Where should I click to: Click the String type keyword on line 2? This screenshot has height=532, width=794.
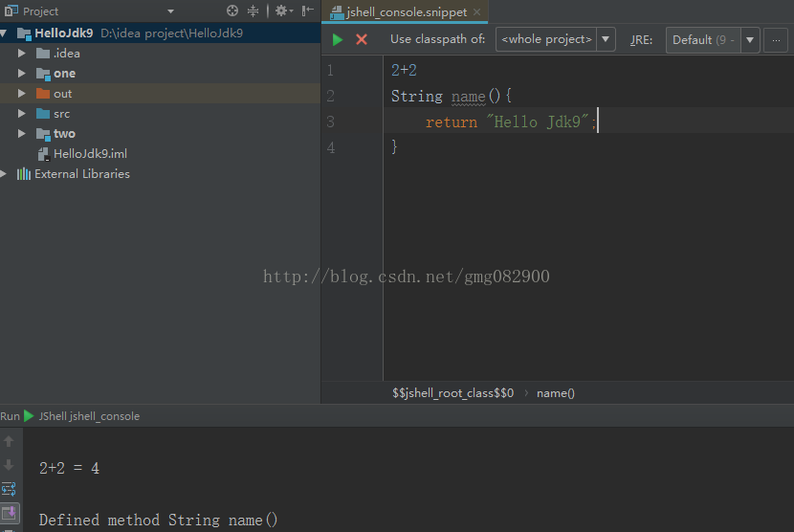pyautogui.click(x=417, y=97)
